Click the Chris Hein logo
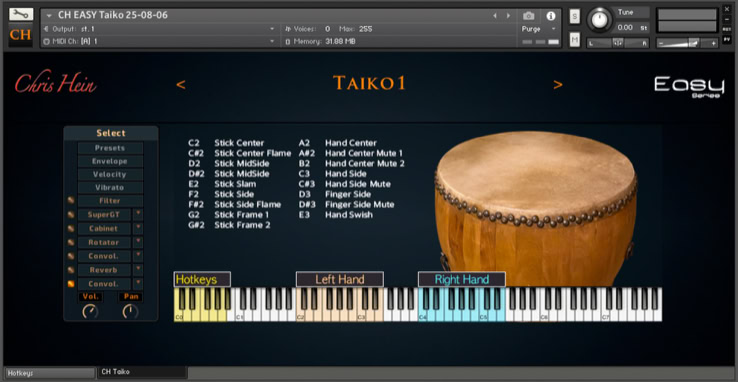This screenshot has height=382, width=738. [x=56, y=84]
